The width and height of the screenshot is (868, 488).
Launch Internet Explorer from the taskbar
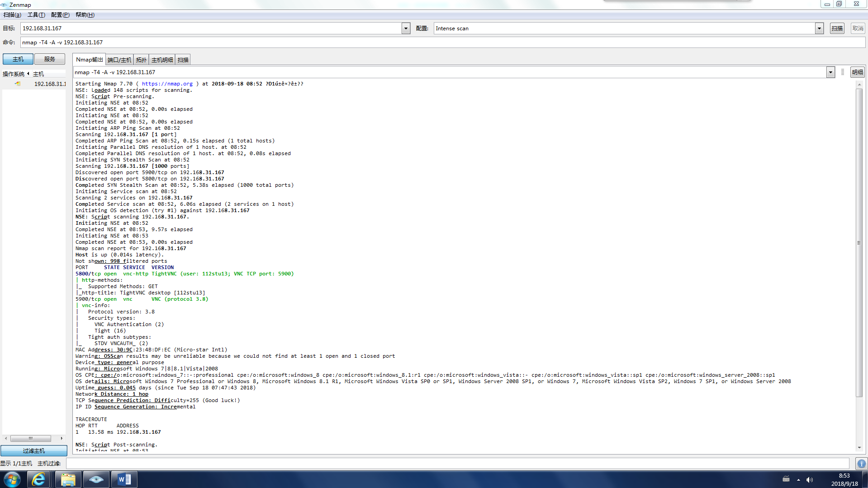pyautogui.click(x=39, y=479)
